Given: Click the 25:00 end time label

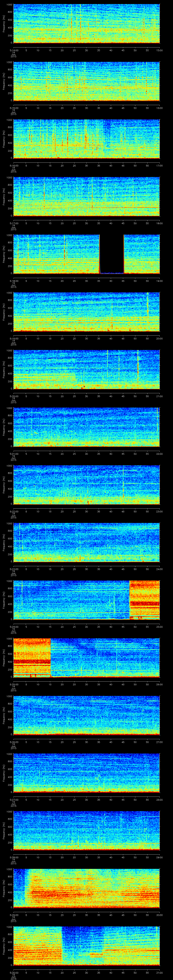Looking at the screenshot, I should click(159, 627).
